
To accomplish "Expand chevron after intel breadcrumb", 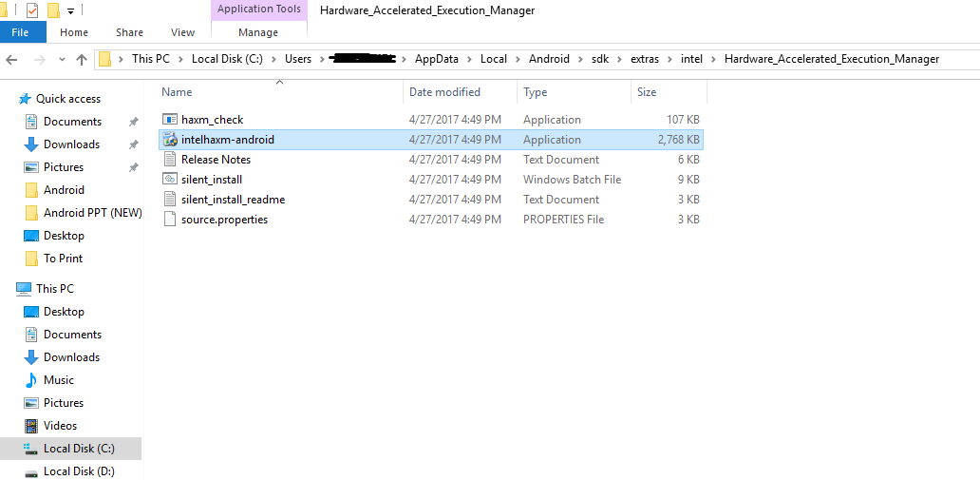I will point(713,60).
